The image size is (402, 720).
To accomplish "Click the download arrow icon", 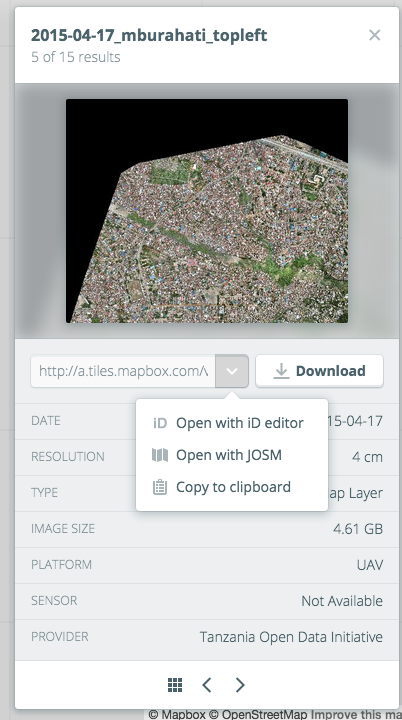I will pyautogui.click(x=281, y=371).
